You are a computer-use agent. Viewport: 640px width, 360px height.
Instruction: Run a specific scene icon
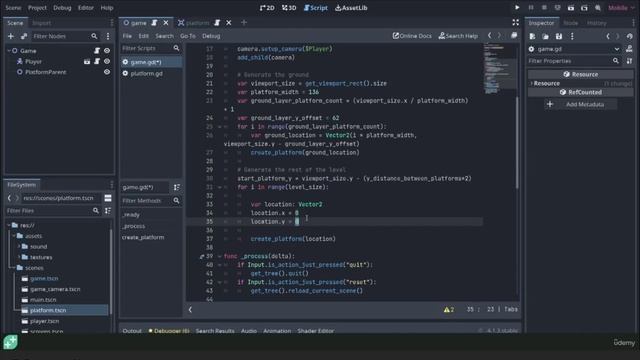pos(584,7)
